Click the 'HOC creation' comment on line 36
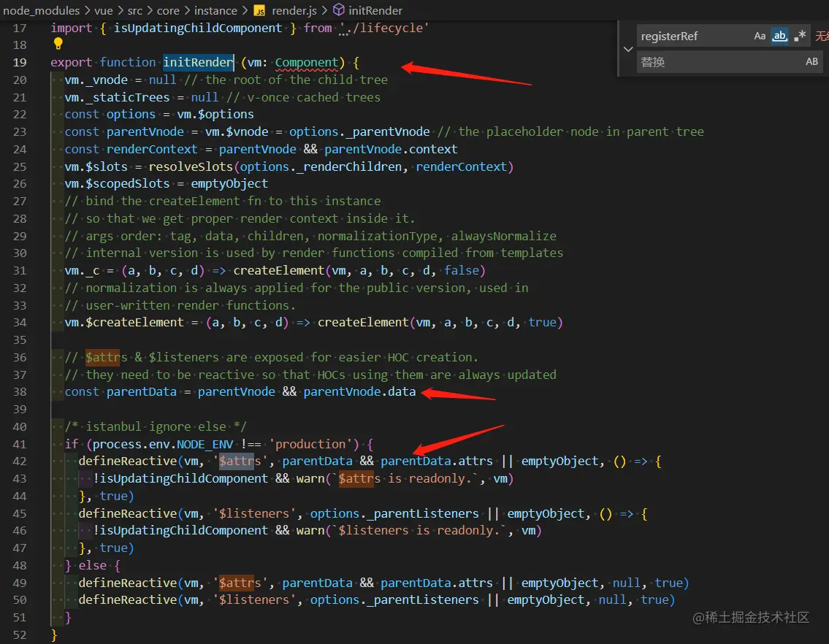The image size is (829, 644). pyautogui.click(x=433, y=358)
